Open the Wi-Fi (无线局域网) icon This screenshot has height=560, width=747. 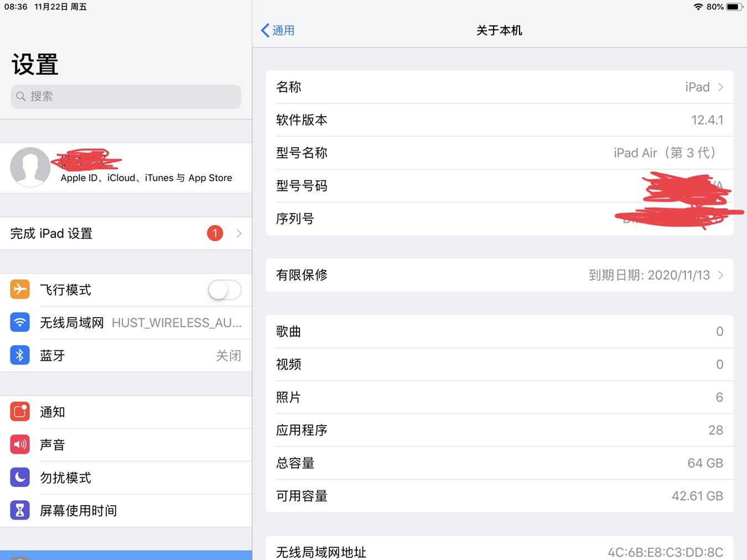pos(20,322)
